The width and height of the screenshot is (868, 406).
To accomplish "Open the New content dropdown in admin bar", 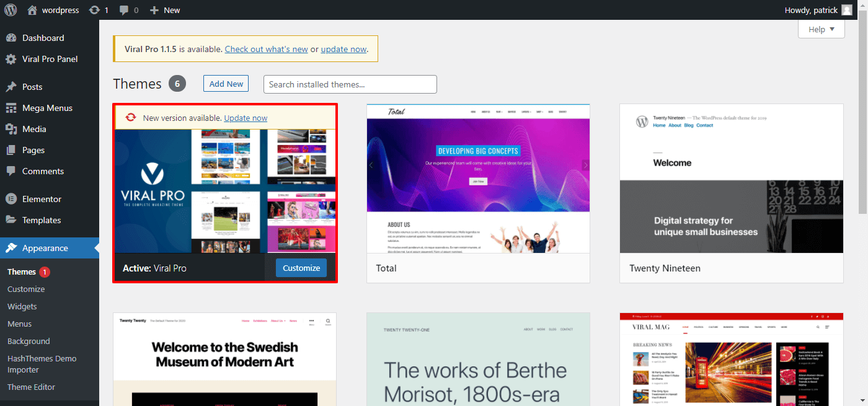I will pos(165,10).
